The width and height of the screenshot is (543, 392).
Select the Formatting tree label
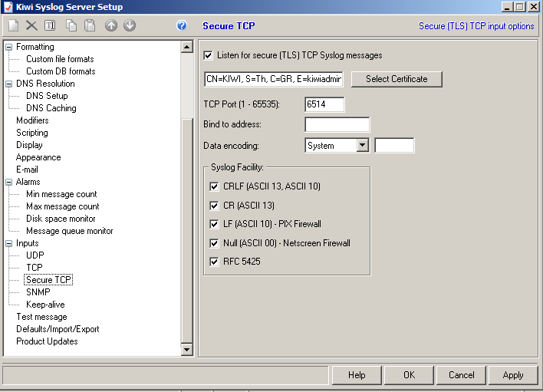(x=35, y=47)
